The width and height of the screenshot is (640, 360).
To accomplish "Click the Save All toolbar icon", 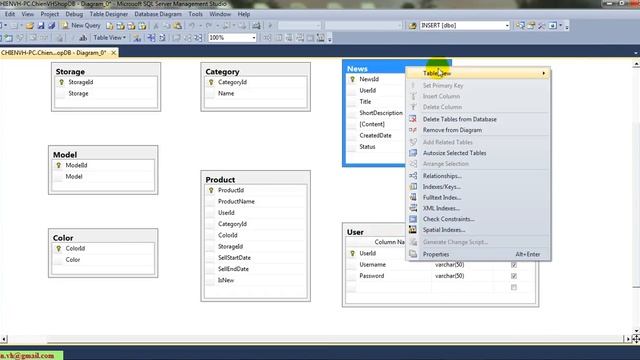I will tap(51, 26).
